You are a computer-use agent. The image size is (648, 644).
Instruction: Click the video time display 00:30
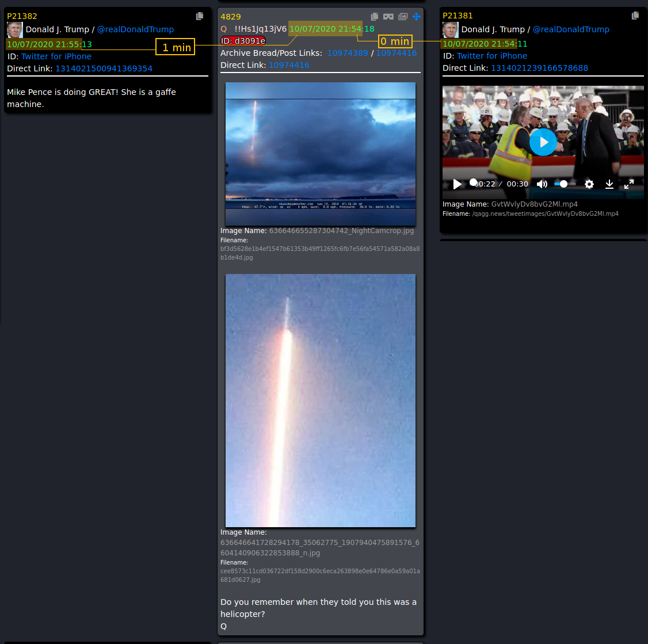pos(517,184)
